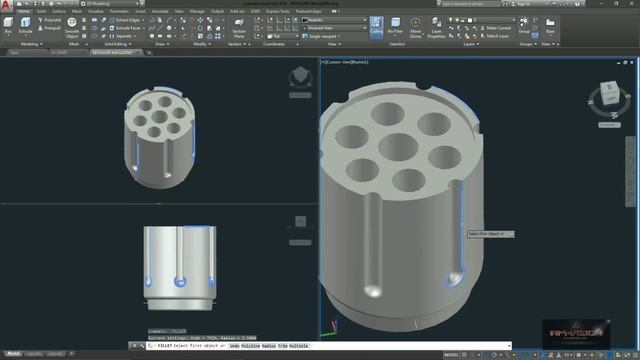Open Layer Properties manager

(436, 28)
